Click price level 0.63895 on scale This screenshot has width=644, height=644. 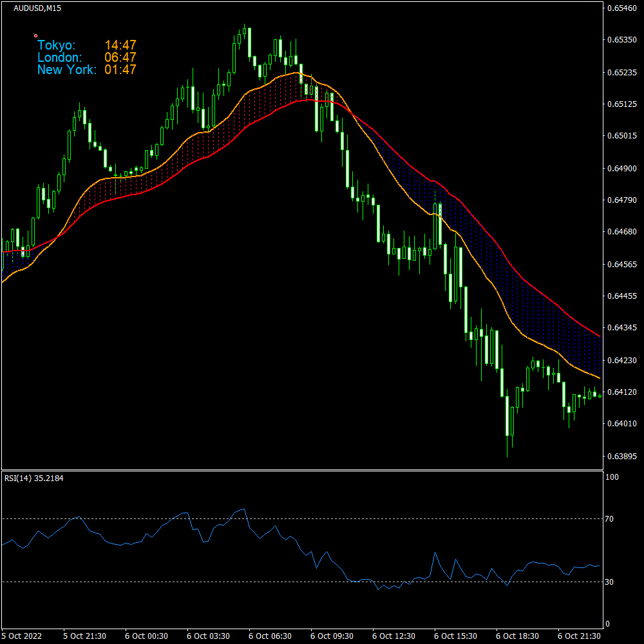(622, 457)
